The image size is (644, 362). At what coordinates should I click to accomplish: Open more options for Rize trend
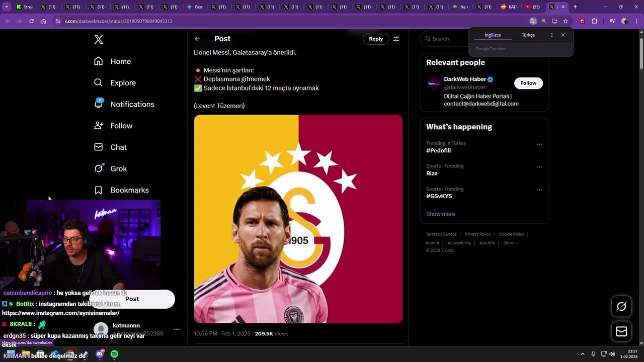point(539,167)
